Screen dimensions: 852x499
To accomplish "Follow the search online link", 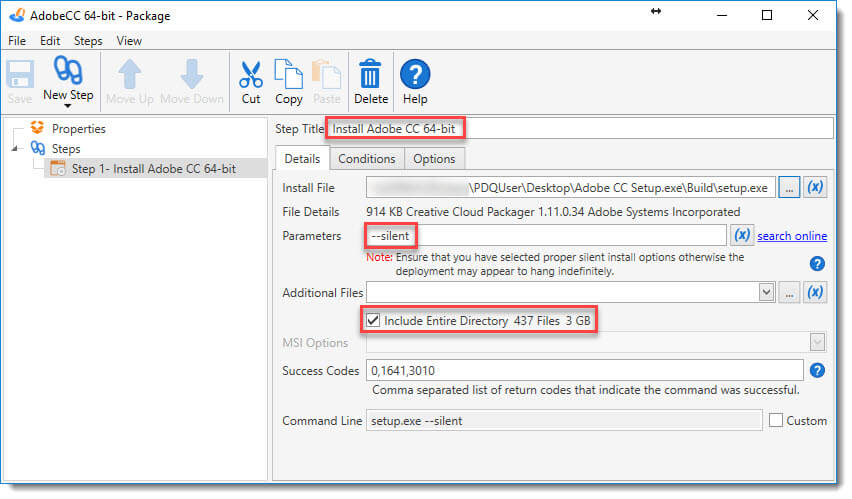I will pyautogui.click(x=792, y=236).
